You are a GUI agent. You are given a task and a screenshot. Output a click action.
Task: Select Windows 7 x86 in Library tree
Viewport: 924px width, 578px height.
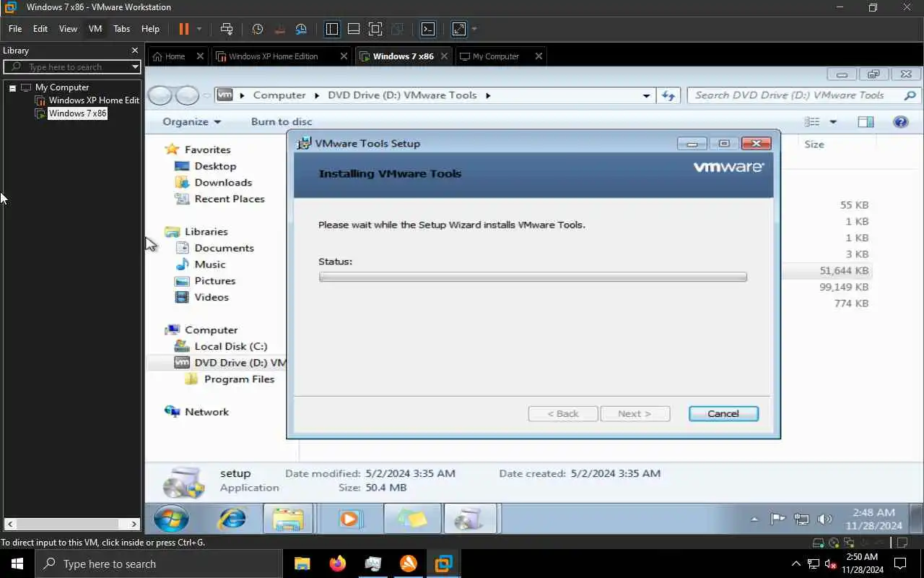click(x=77, y=113)
